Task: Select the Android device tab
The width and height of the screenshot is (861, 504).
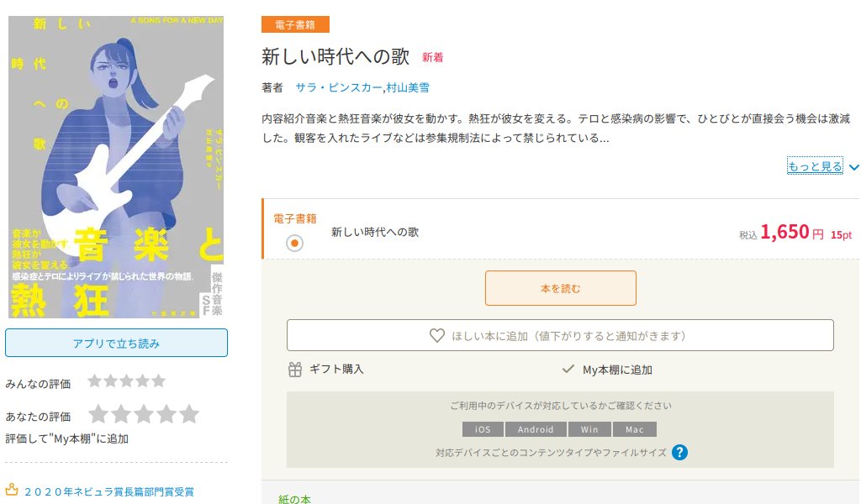Action: tap(536, 429)
